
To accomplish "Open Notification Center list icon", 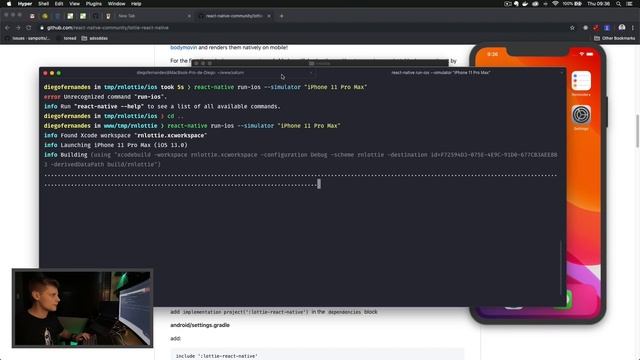I will pyautogui.click(x=630, y=4).
